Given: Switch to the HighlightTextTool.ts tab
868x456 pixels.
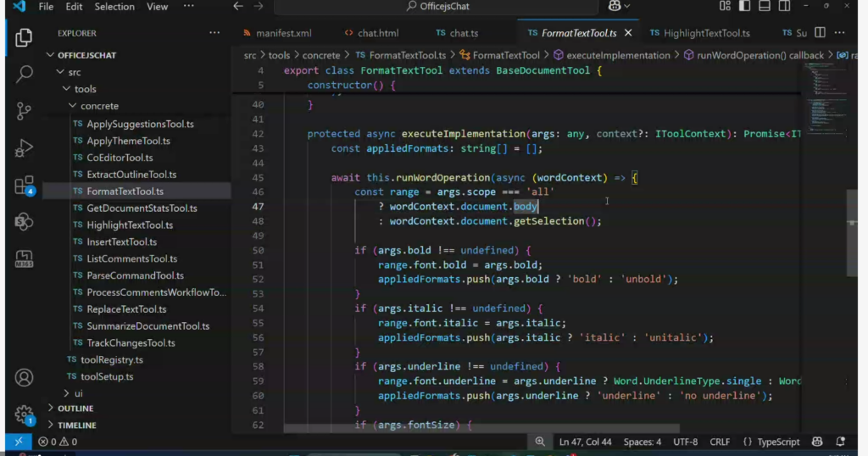Looking at the screenshot, I should [x=706, y=33].
